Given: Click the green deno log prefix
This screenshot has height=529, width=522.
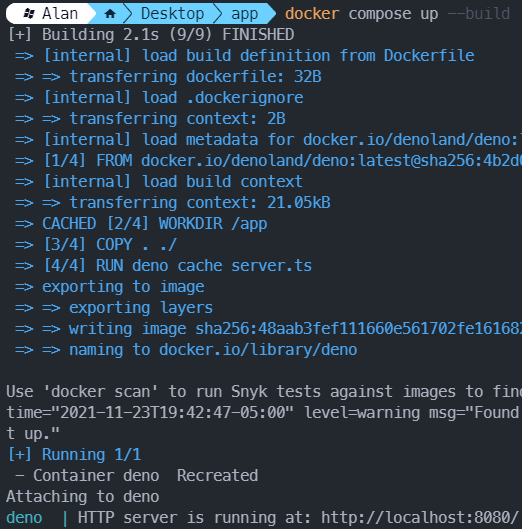Looking at the screenshot, I should (x=24, y=518).
